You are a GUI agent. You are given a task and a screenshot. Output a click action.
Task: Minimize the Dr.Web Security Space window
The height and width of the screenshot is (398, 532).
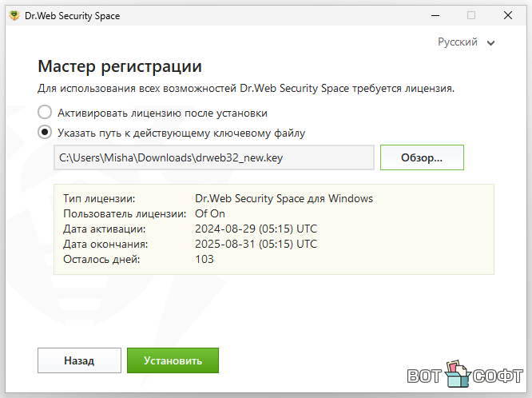click(x=435, y=16)
